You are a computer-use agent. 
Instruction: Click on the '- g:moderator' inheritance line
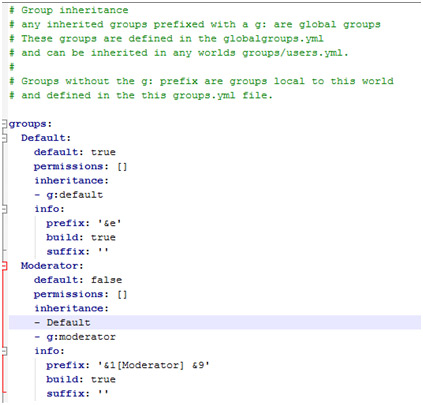pyautogui.click(x=75, y=337)
